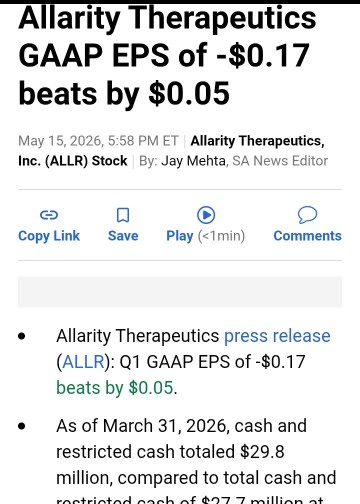Open the Allarity Therapeutics, Inc. (ALLR) Stock link
The image size is (360, 504).
171,151
